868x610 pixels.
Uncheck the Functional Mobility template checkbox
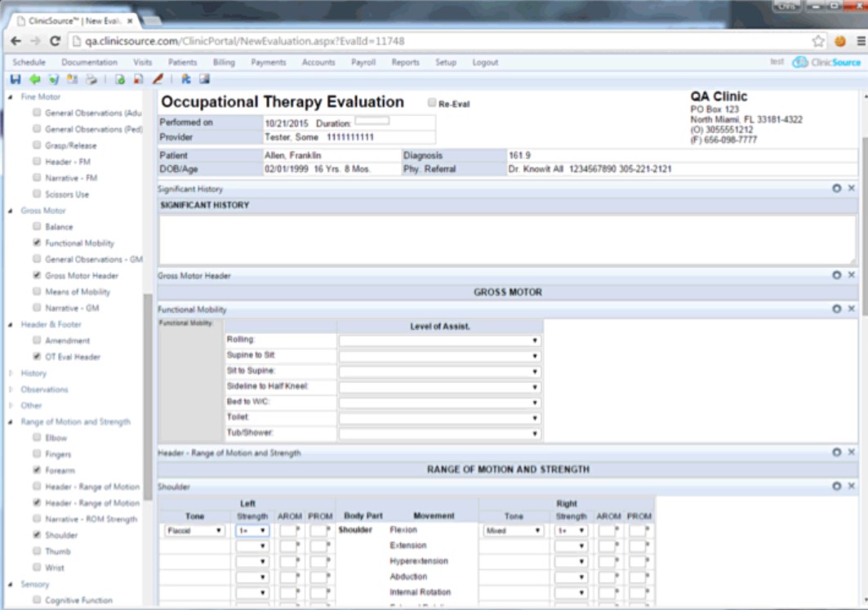pyautogui.click(x=37, y=242)
